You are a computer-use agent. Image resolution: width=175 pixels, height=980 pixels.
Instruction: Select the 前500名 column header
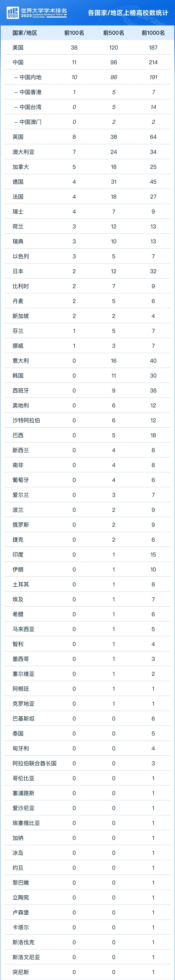(x=113, y=33)
